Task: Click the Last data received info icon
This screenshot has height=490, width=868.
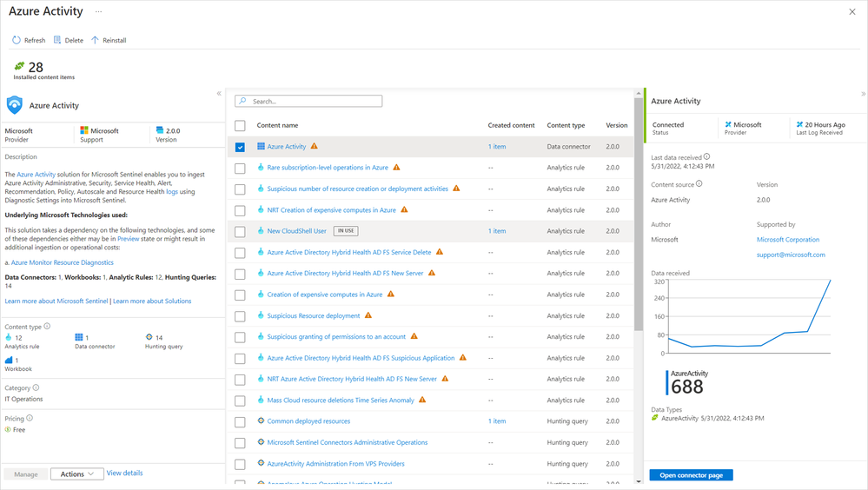Action: (706, 156)
